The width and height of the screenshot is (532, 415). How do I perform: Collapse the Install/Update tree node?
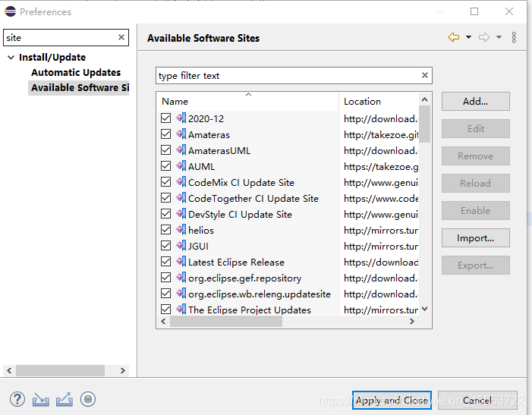point(11,58)
